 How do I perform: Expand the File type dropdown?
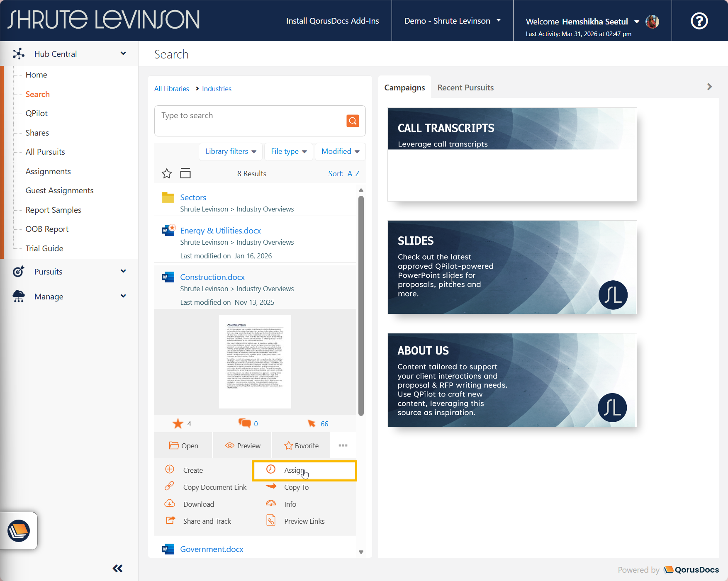[x=289, y=151]
